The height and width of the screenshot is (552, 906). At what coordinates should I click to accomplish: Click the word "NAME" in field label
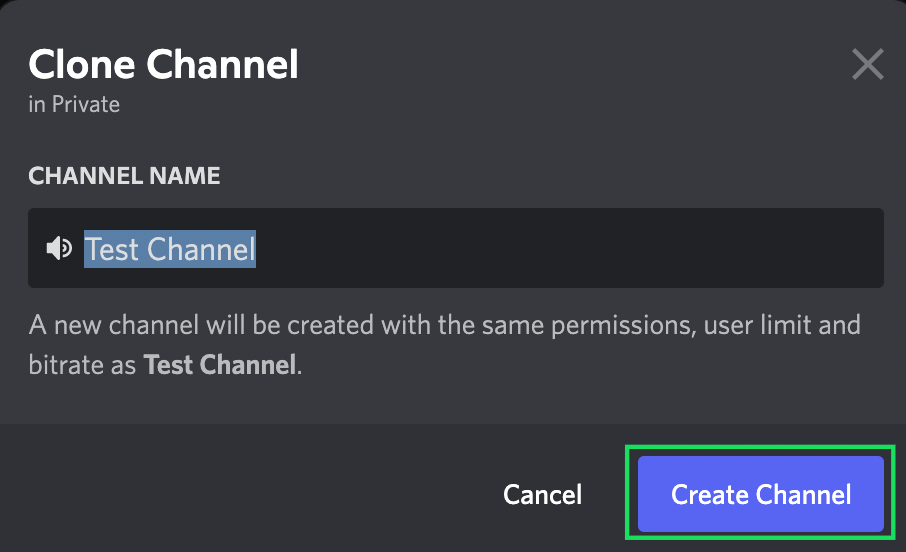[x=186, y=176]
